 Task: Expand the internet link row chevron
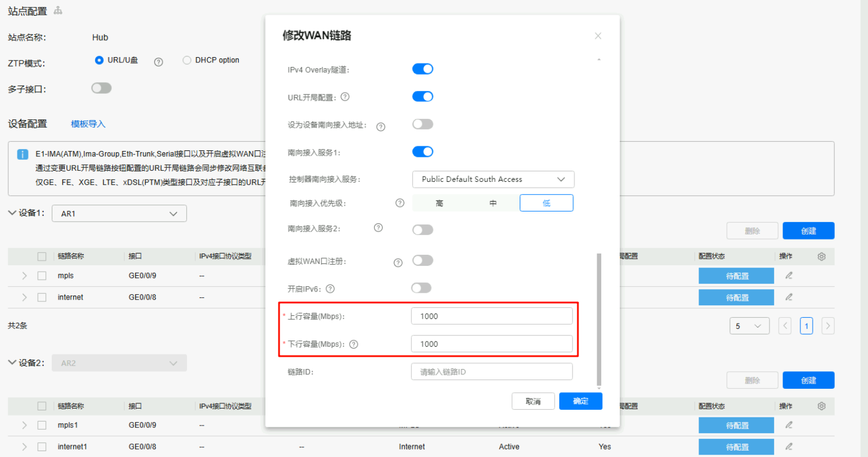point(24,297)
